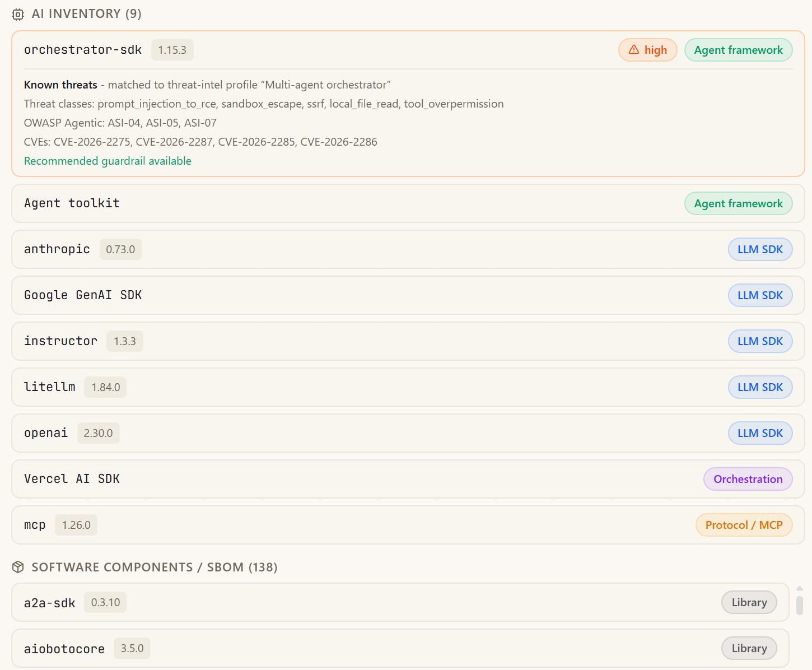
Task: Click the SBOM list scrollbar thumb
Action: tap(800, 605)
